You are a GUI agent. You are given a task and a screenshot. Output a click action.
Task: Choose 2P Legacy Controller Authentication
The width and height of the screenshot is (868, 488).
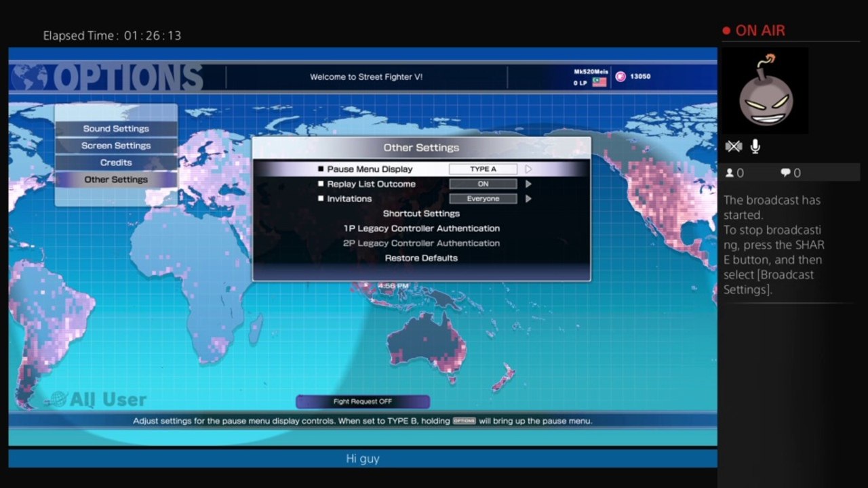pos(421,244)
